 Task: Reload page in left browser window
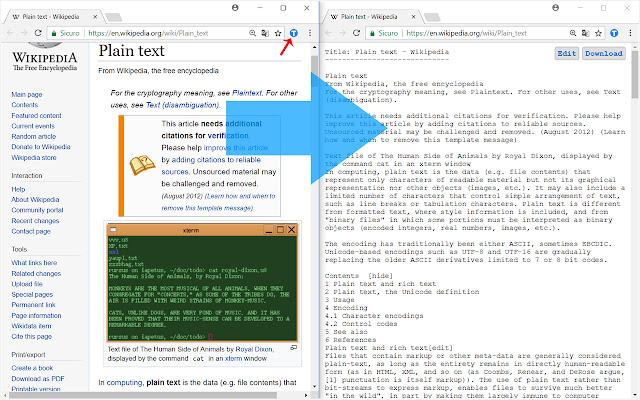38,33
